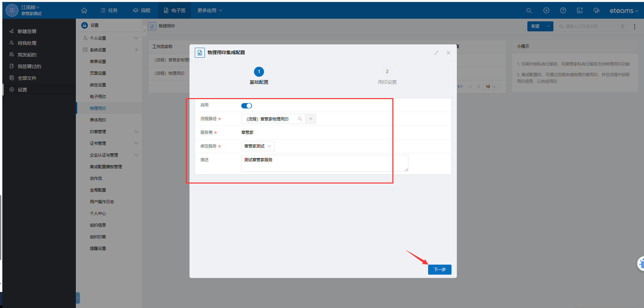Go to step 2 用印设置

pyautogui.click(x=387, y=72)
